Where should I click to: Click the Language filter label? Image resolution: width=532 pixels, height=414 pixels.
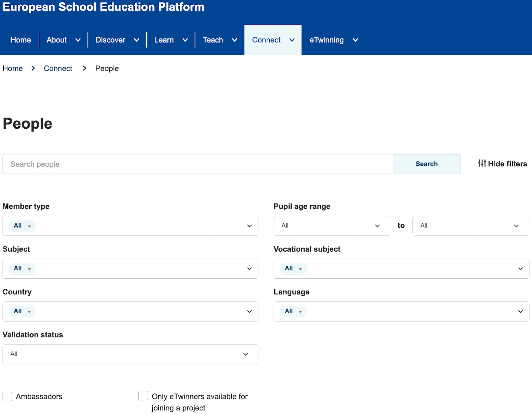(x=292, y=292)
